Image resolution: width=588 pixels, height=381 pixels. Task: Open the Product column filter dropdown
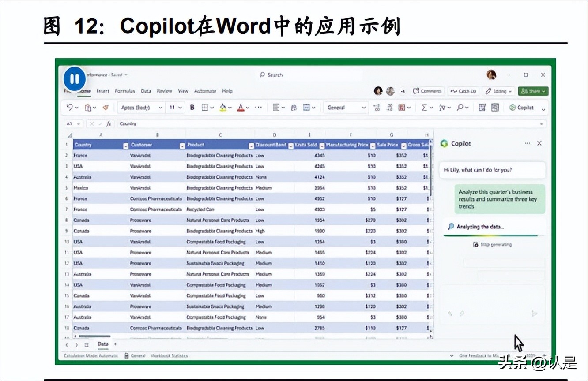[251, 146]
